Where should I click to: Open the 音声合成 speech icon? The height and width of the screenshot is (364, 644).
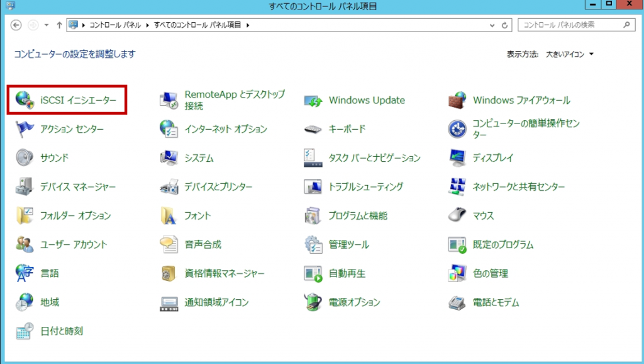(169, 244)
